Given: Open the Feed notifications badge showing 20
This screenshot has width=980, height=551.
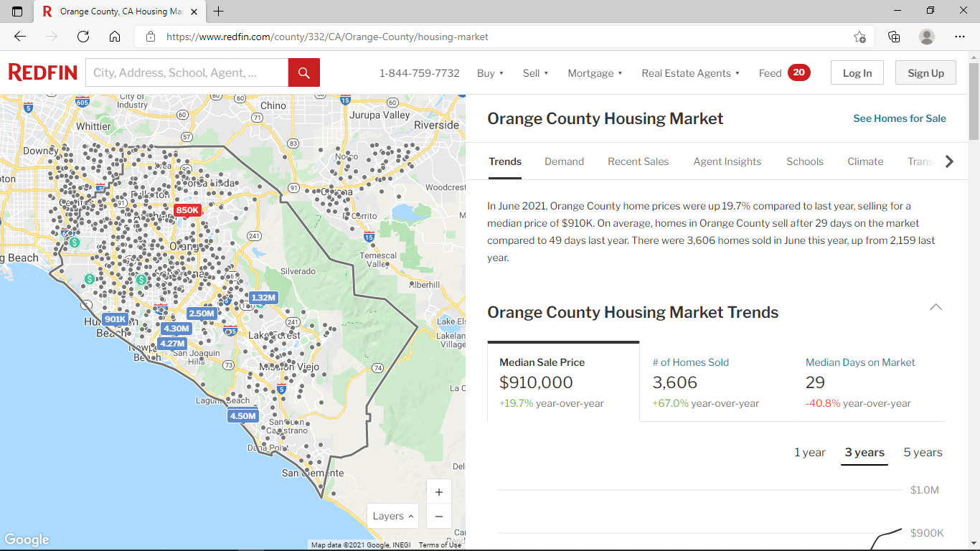Looking at the screenshot, I should pyautogui.click(x=799, y=72).
